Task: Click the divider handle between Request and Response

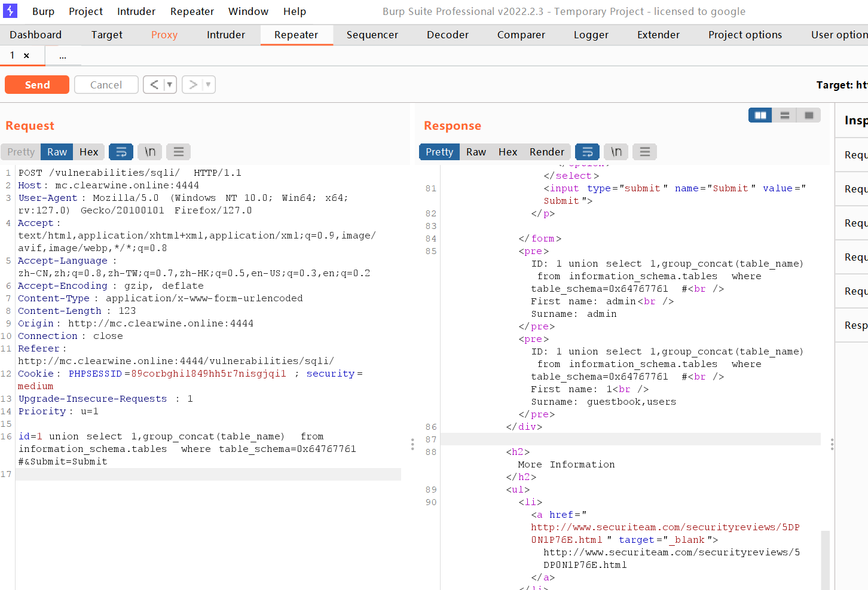Action: [412, 444]
